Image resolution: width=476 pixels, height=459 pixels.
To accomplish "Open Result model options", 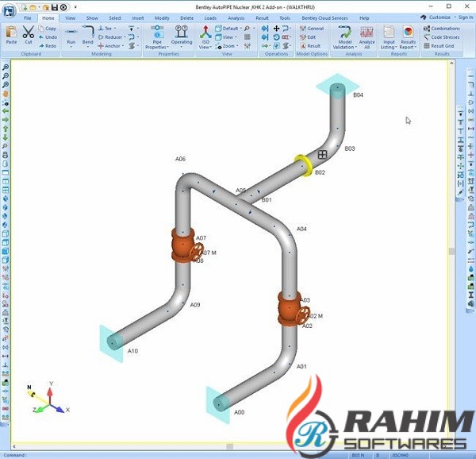I will pos(310,46).
